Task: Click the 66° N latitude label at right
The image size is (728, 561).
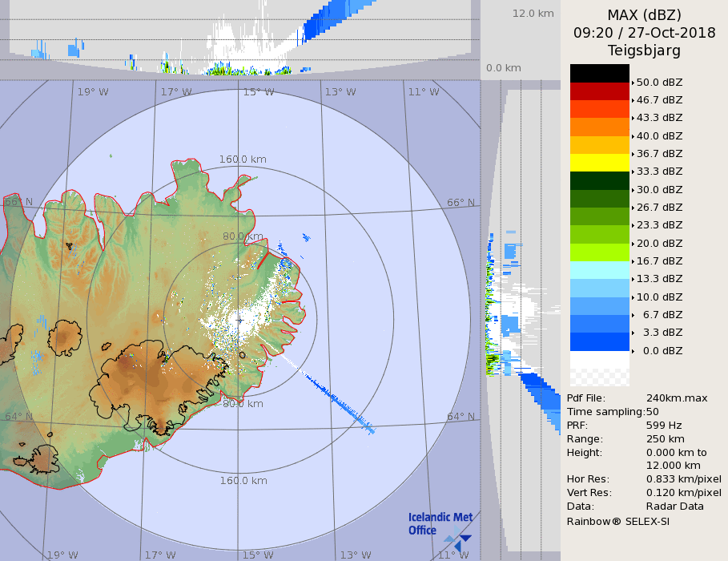Action: [461, 203]
